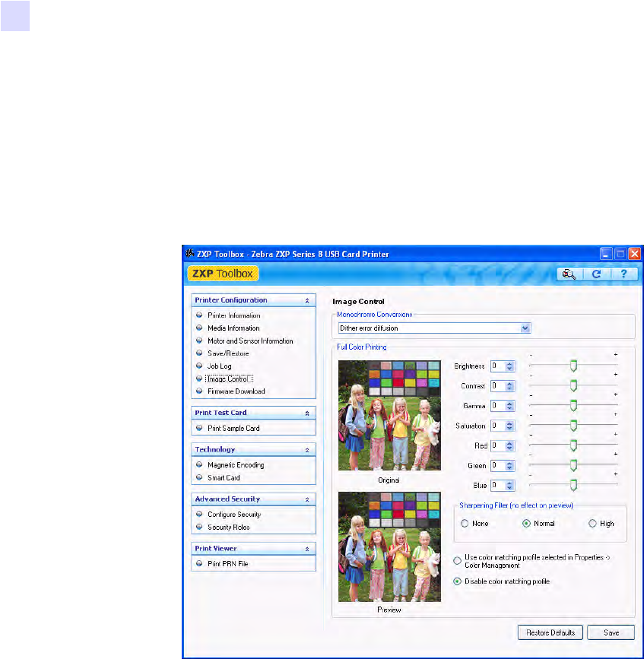Click the Original image thumbnail
The image size is (644, 659).
coord(390,415)
